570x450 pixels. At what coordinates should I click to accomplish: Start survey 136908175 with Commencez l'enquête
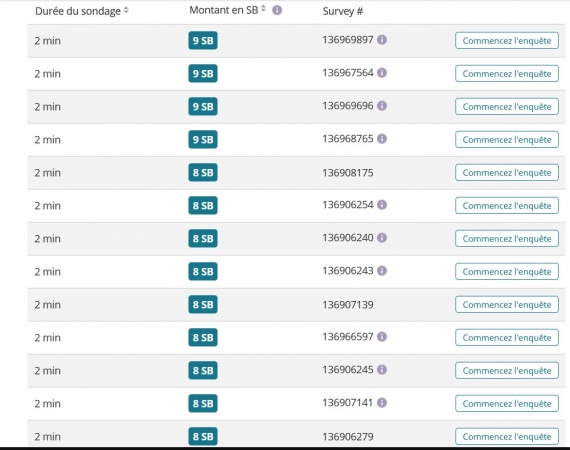click(x=507, y=173)
